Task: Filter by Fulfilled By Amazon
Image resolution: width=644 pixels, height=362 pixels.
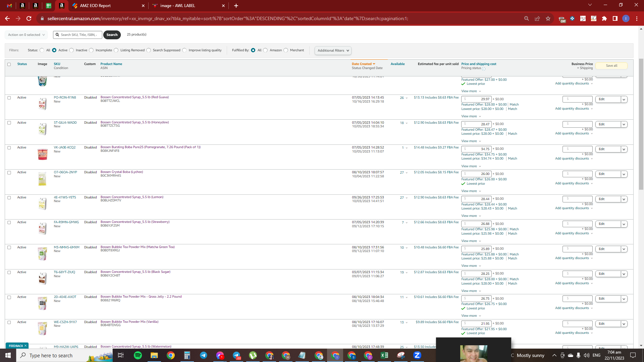Action: (266, 50)
